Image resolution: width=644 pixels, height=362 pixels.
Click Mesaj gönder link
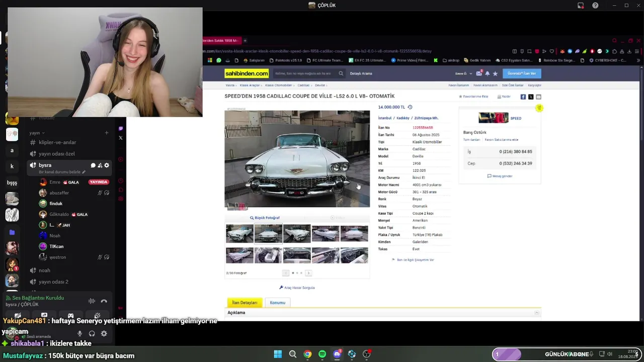click(500, 176)
